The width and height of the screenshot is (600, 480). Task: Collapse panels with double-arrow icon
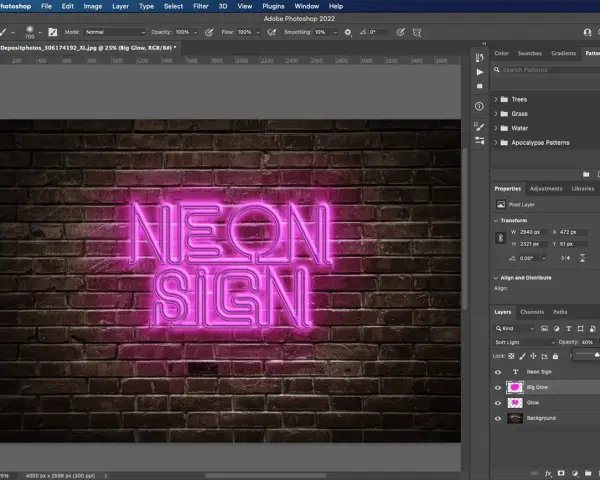click(x=484, y=44)
